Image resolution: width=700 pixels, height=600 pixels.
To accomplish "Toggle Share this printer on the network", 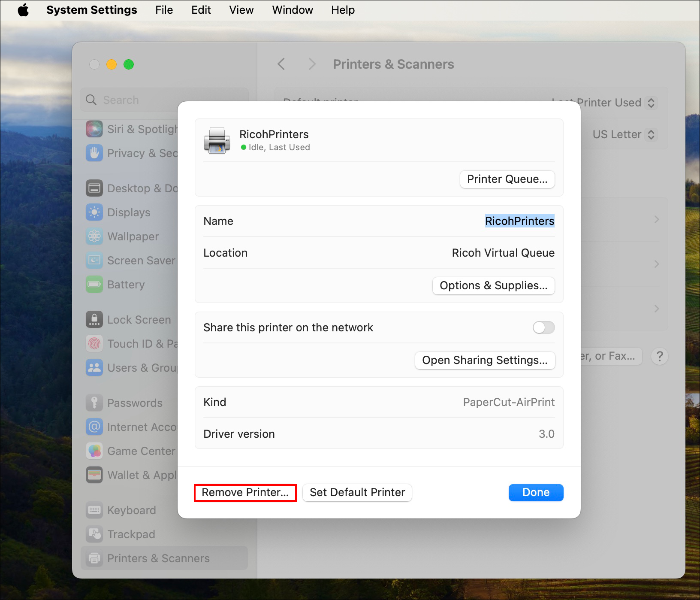I will (x=543, y=327).
